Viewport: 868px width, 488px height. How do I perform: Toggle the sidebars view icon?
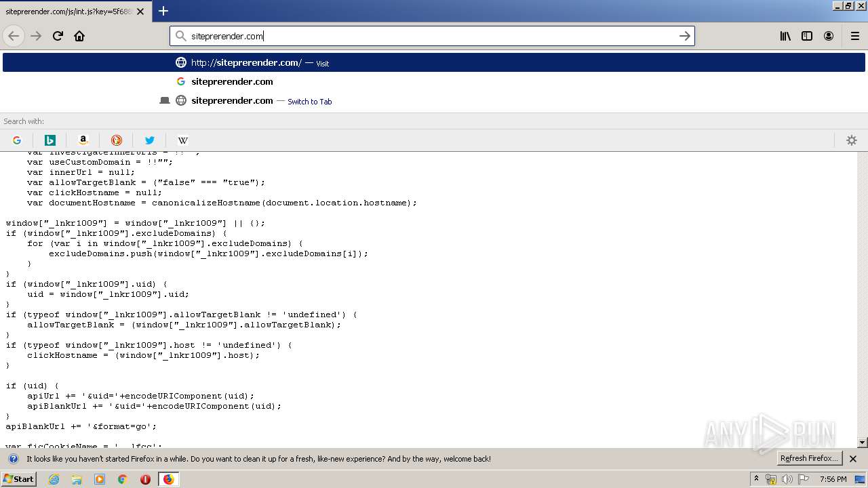[x=807, y=36]
